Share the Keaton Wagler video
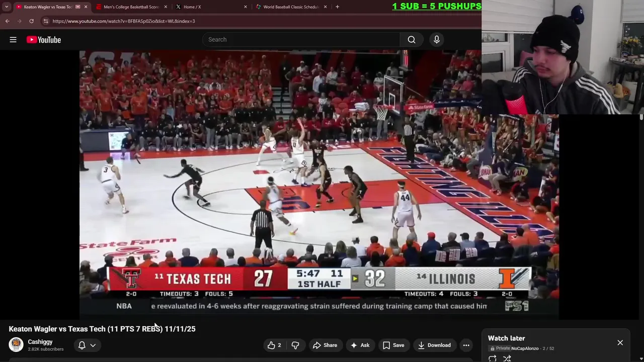Screen dimensions: 644x362 pos(325,345)
